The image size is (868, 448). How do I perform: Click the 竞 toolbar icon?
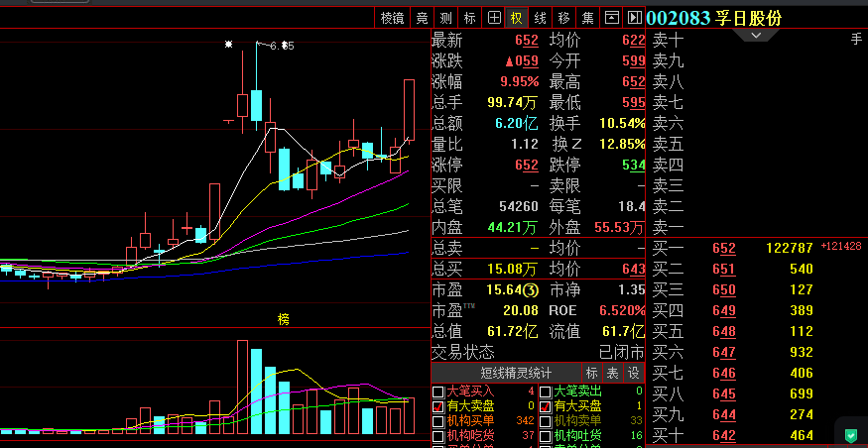422,18
